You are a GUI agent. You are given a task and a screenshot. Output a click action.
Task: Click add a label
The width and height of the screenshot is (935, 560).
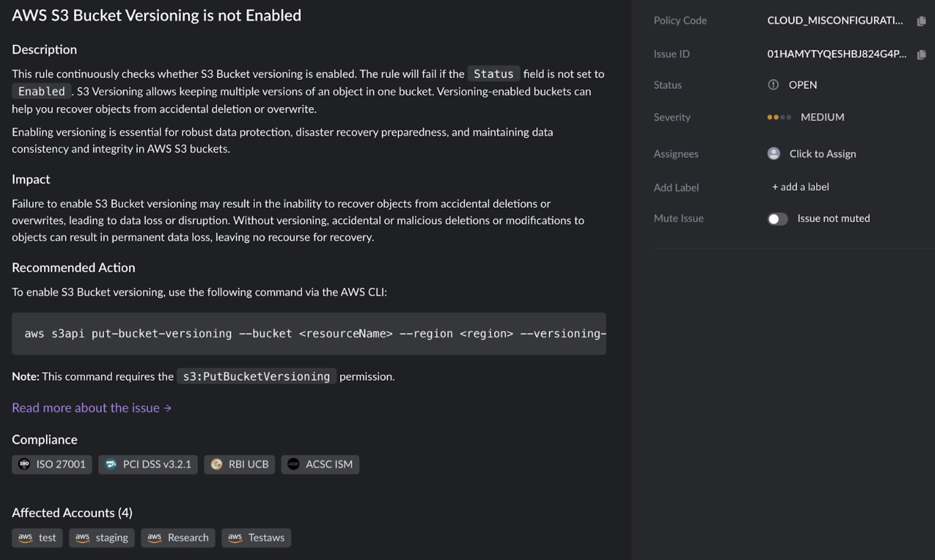[x=800, y=187]
